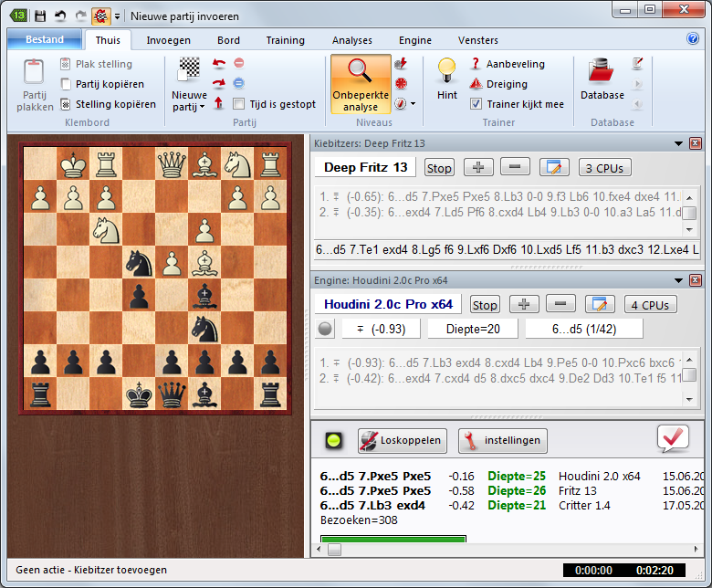
Task: Toggle the Partij kopiëren checkbox
Action: [x=66, y=84]
